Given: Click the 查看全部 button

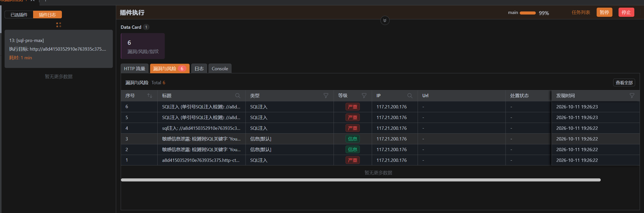Looking at the screenshot, I should pyautogui.click(x=624, y=83).
